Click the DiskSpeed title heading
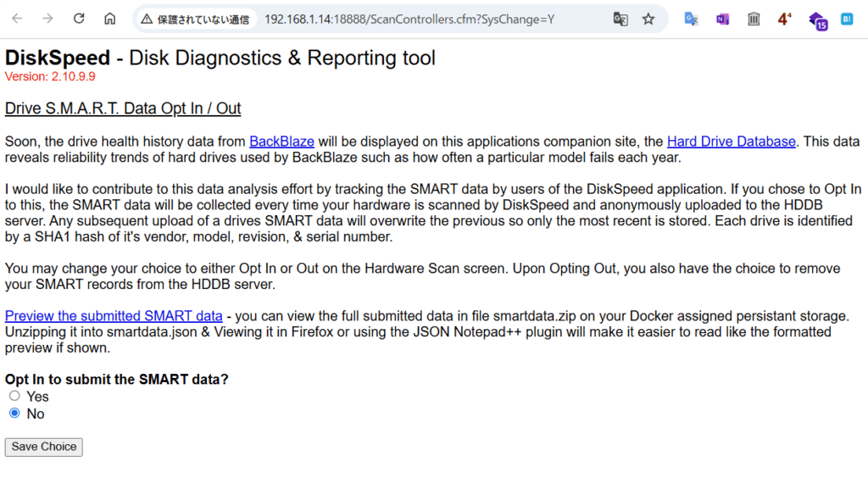The width and height of the screenshot is (868, 478). coord(220,58)
